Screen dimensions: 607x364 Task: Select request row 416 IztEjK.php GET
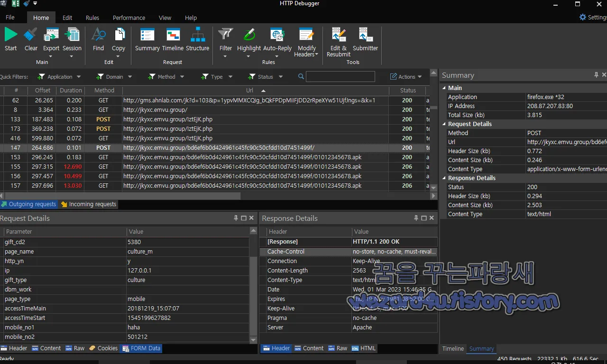click(x=215, y=138)
